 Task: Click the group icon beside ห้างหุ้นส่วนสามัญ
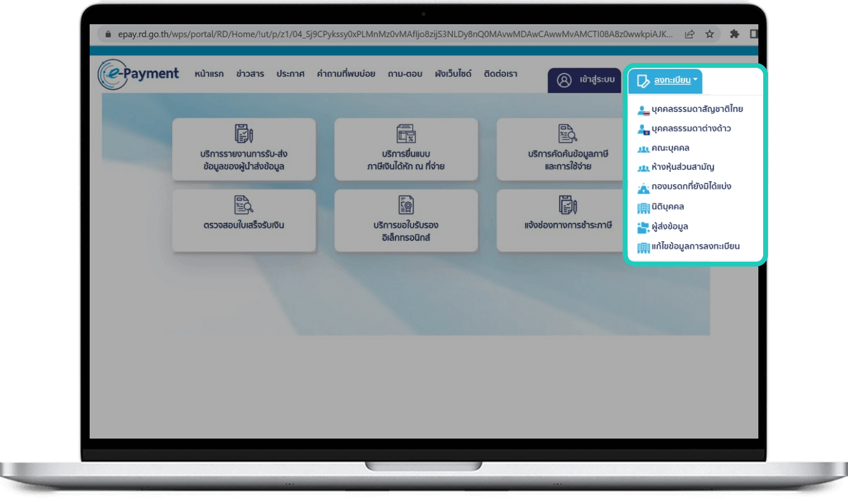tap(643, 168)
